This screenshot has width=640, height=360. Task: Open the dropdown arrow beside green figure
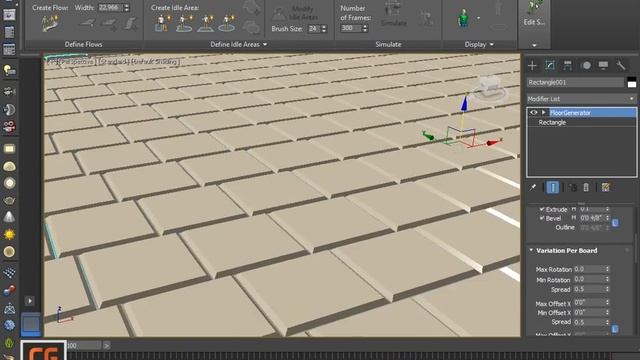coord(478,18)
